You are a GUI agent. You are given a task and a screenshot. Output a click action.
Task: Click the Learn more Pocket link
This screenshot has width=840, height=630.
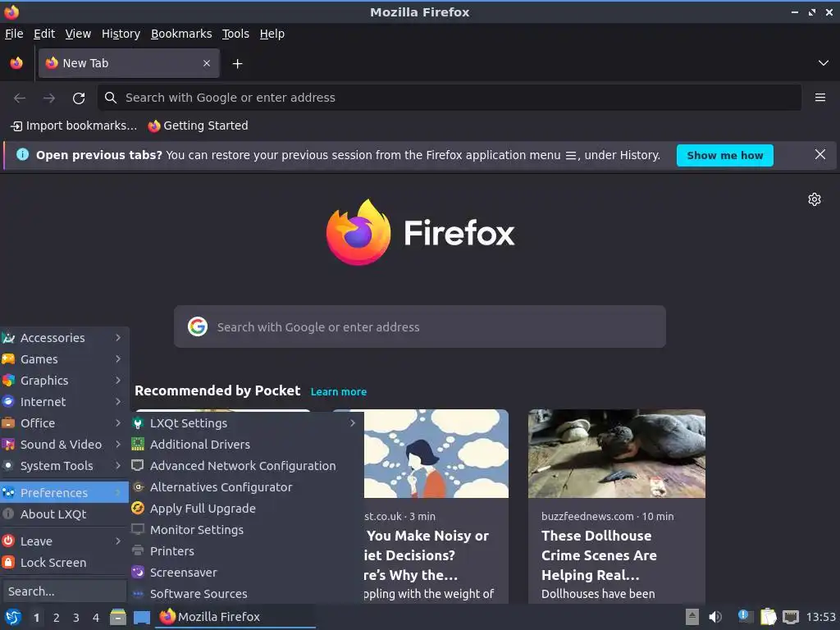pos(339,391)
